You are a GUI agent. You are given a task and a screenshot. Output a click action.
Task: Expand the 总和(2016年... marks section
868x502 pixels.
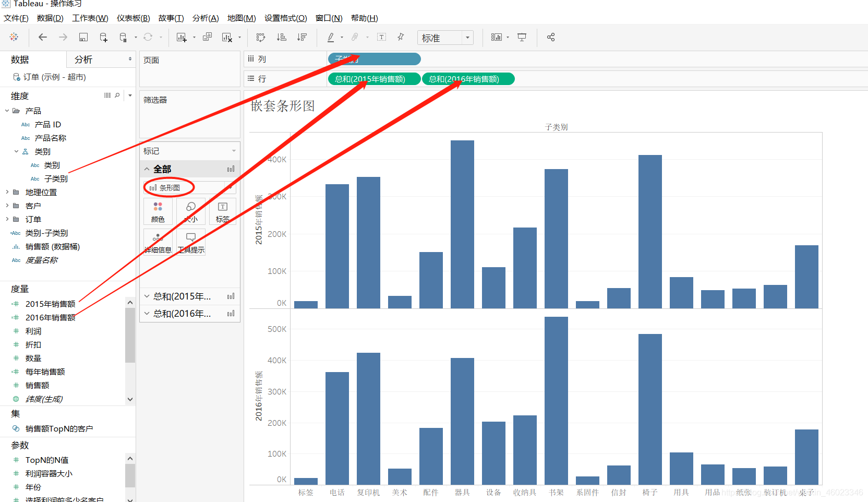tap(147, 314)
